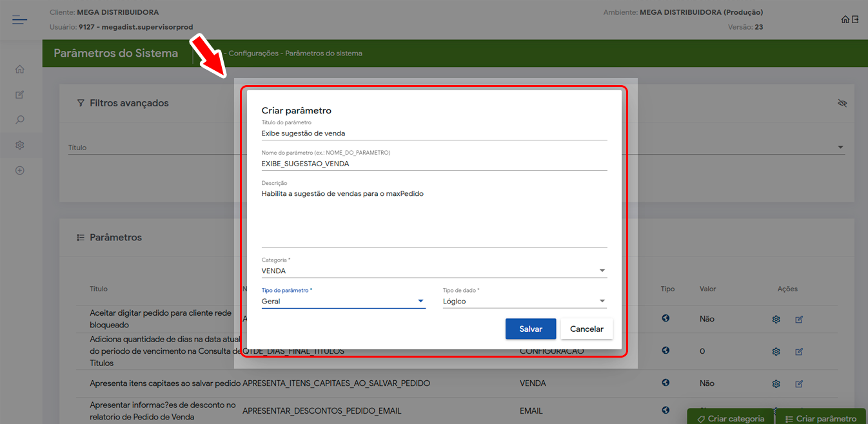
Task: Click the home icon in the left sidebar
Action: (x=20, y=70)
